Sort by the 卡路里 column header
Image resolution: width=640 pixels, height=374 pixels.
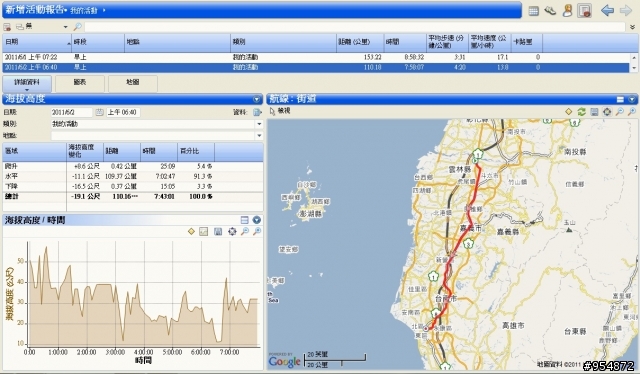click(527, 42)
